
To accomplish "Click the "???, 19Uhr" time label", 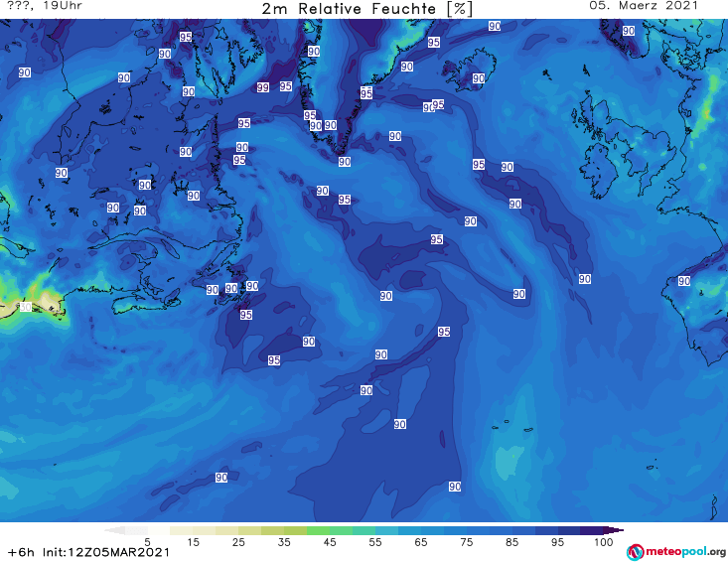I will 45,6.
